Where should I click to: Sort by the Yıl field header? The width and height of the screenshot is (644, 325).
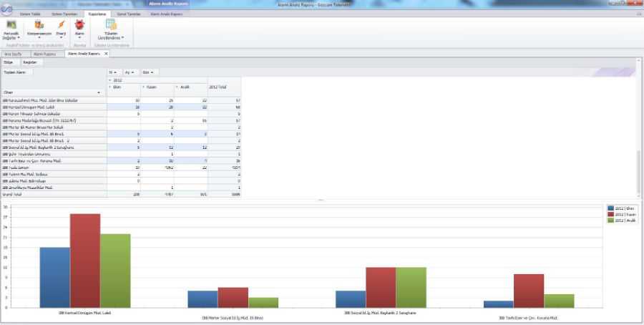113,72
